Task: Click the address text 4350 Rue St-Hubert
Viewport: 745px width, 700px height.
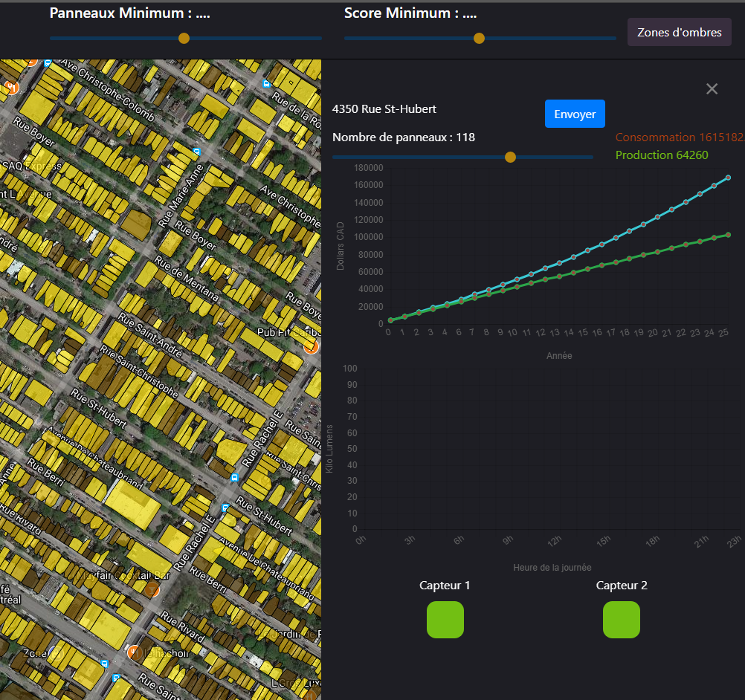Action: [384, 109]
